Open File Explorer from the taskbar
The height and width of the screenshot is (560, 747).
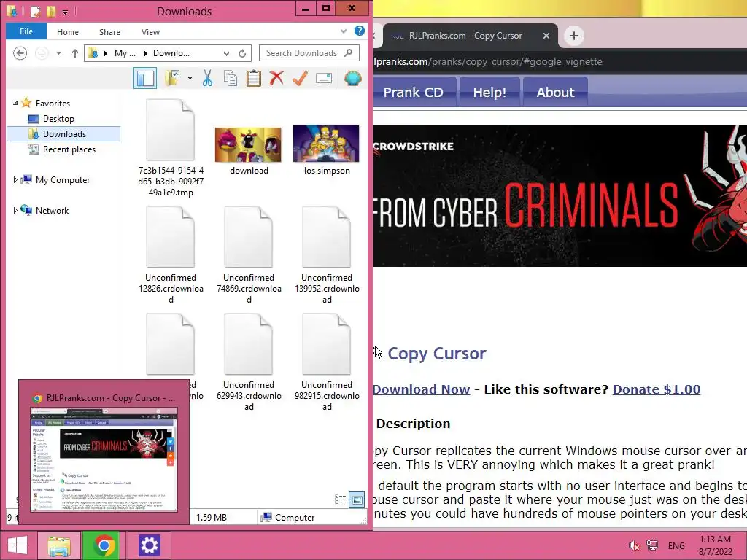point(59,545)
